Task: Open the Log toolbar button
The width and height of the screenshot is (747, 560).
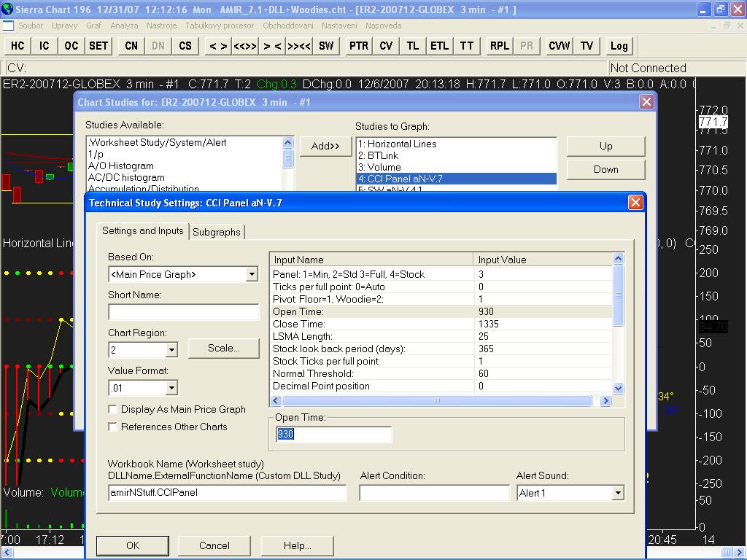Action: (619, 45)
